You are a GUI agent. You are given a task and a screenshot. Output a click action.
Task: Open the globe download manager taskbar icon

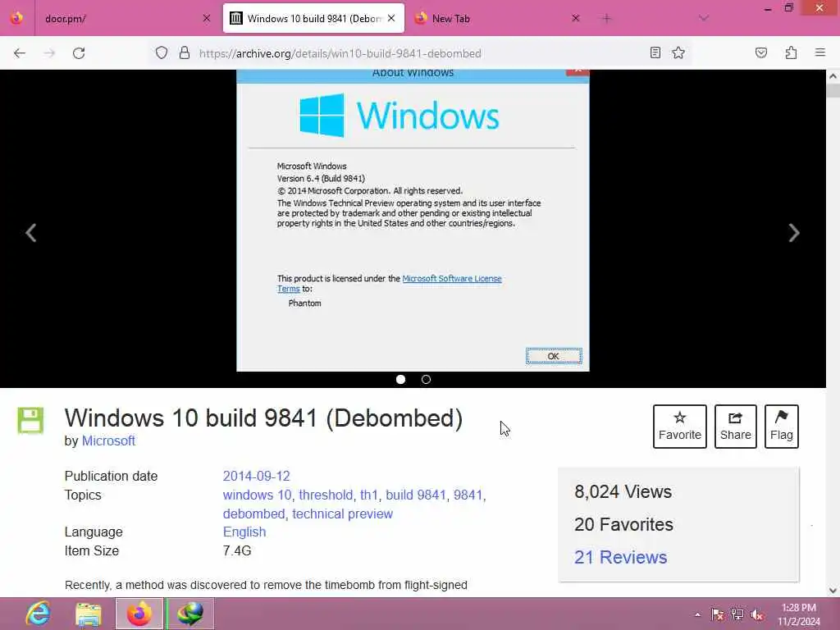tap(190, 614)
